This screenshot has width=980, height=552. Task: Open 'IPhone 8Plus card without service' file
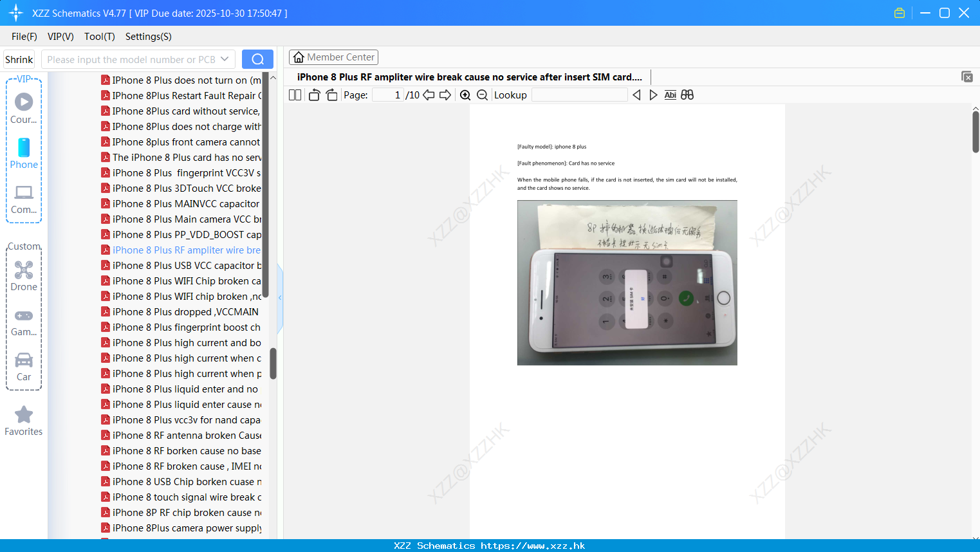[x=181, y=111]
